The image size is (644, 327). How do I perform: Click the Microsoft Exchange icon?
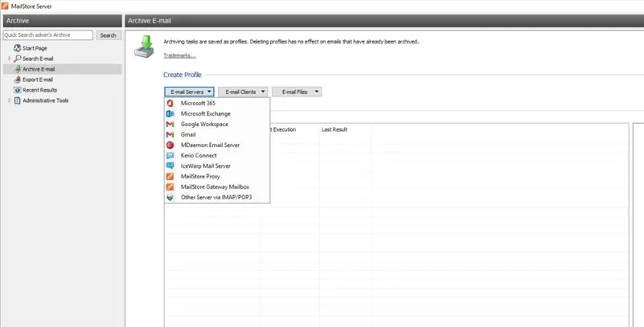click(170, 114)
